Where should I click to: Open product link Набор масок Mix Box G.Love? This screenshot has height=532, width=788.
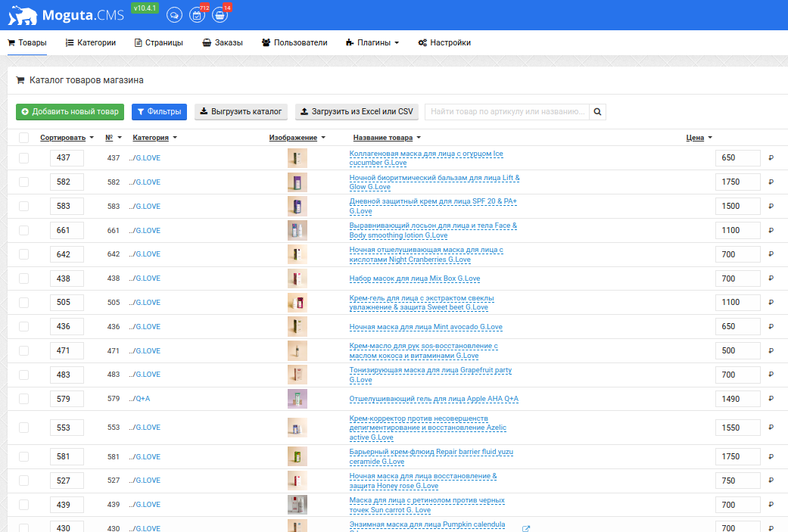click(x=415, y=278)
